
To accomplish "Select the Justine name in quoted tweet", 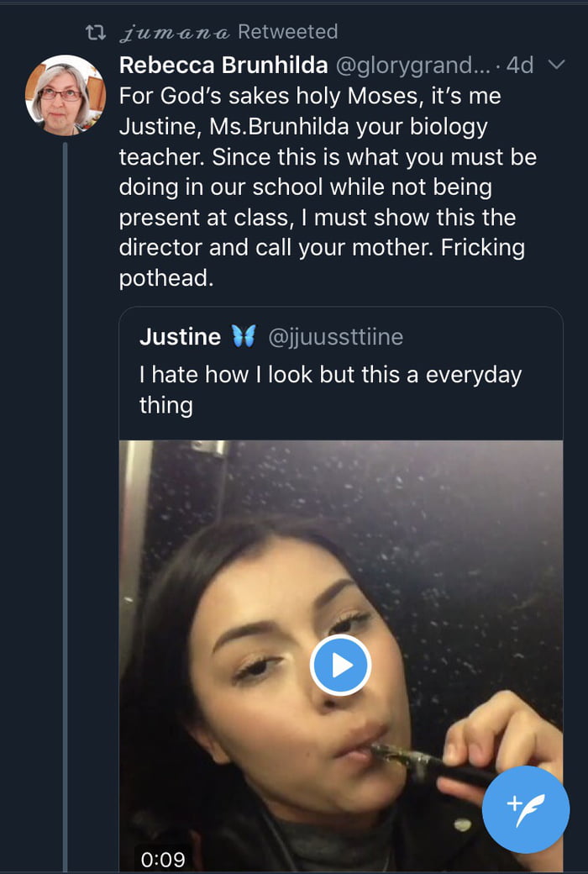I will (x=180, y=337).
